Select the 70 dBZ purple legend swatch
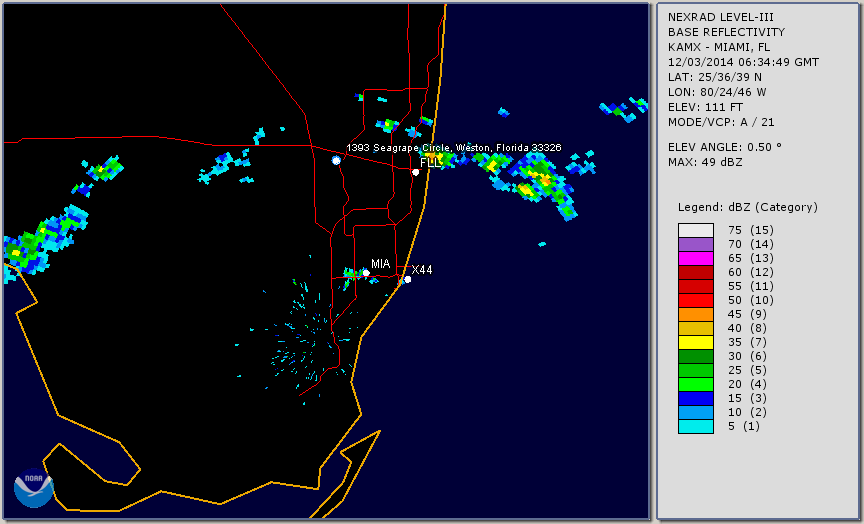Viewport: 864px width, 524px height. tap(695, 244)
